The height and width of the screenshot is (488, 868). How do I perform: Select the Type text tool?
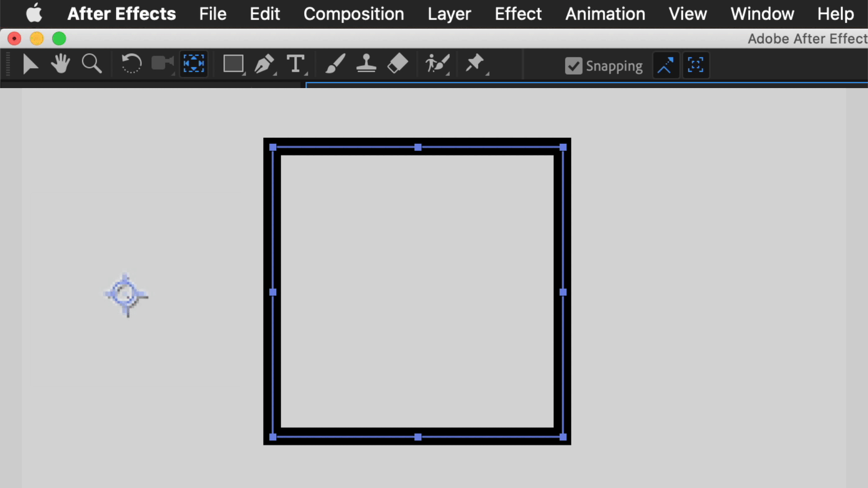296,64
